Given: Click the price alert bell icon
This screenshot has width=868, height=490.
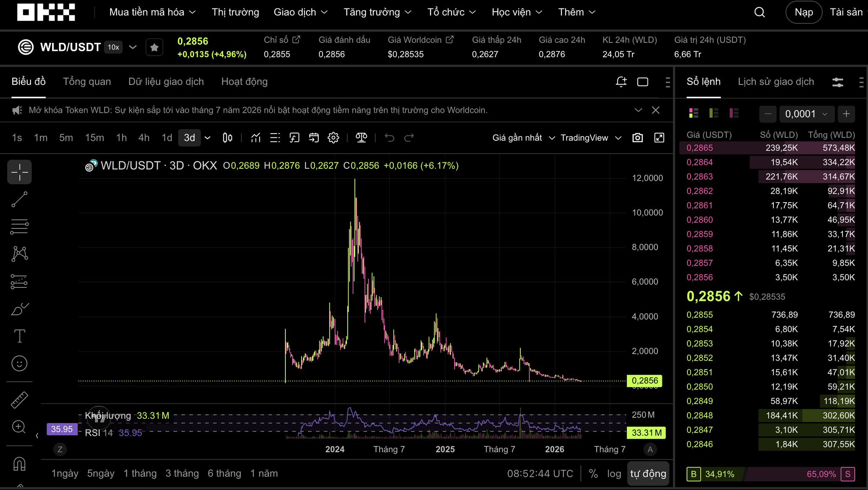Looking at the screenshot, I should click(x=621, y=82).
